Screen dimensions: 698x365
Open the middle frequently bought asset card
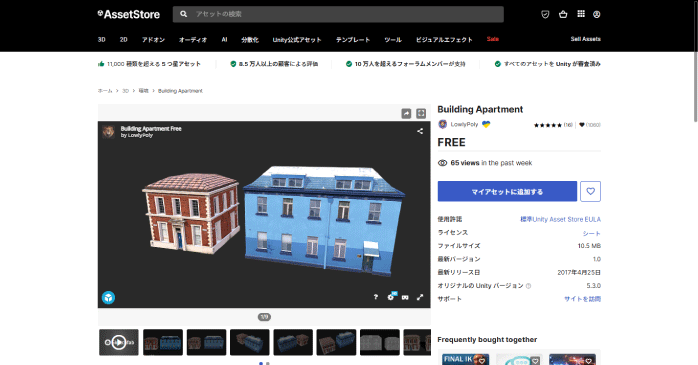(x=519, y=359)
